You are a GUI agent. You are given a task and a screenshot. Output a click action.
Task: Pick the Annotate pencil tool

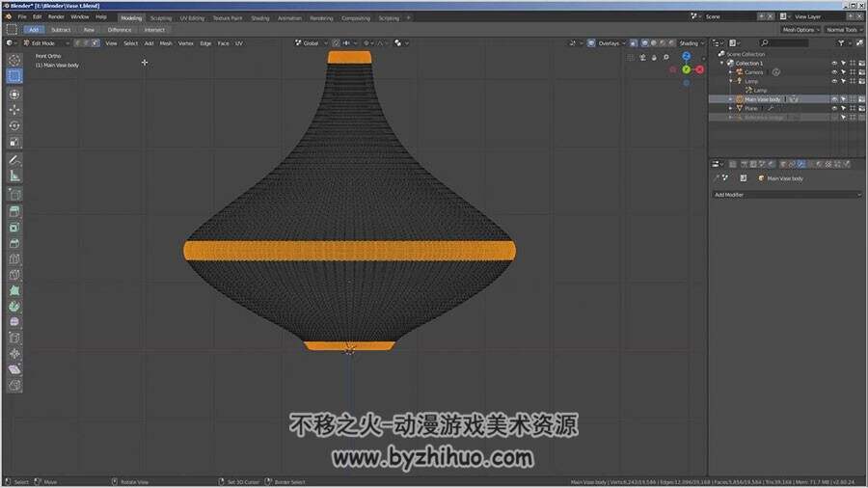pos(14,160)
